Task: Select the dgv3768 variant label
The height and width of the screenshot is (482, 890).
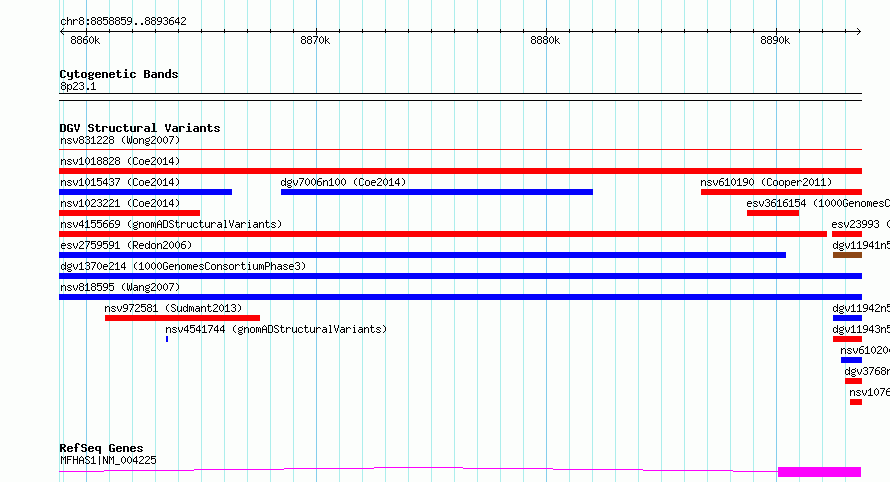Action: click(867, 371)
